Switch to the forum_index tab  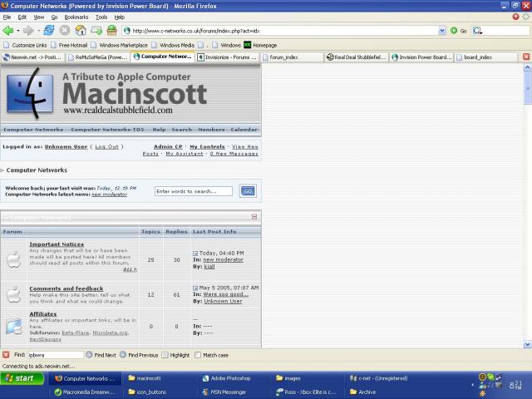(293, 57)
